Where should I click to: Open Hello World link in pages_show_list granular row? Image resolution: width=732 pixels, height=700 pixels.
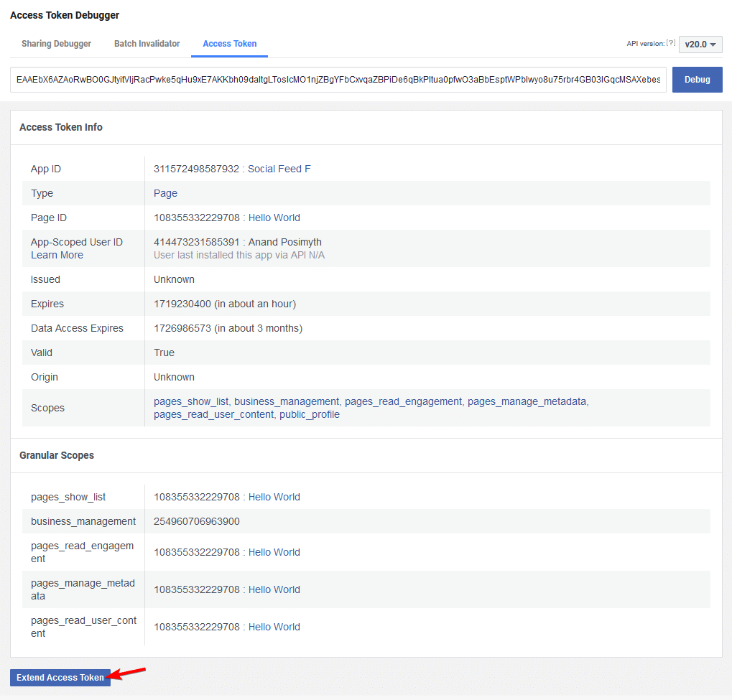274,497
